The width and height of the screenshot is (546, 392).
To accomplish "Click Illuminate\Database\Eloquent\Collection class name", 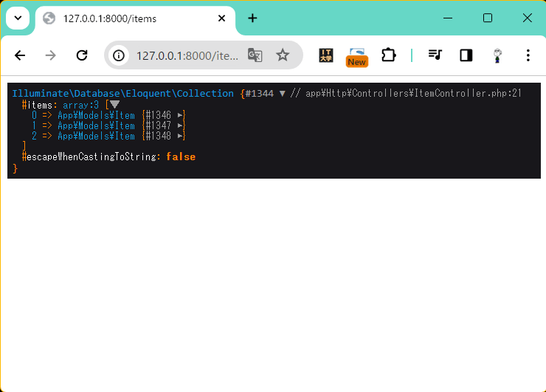I will coord(123,93).
